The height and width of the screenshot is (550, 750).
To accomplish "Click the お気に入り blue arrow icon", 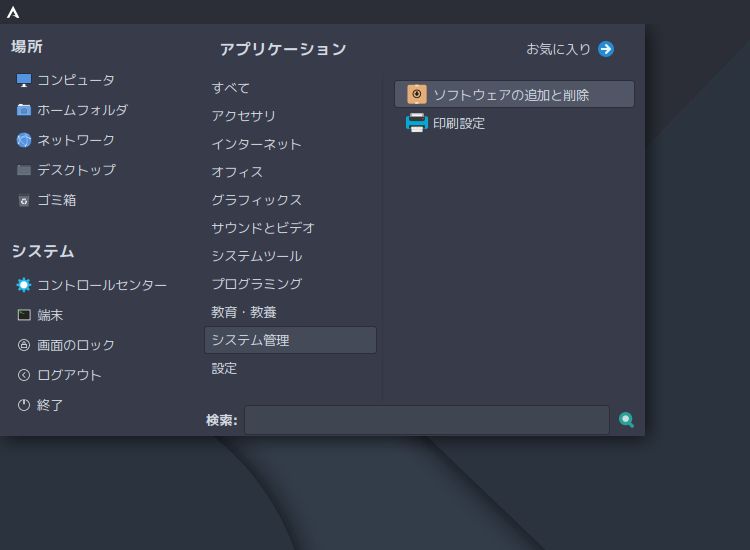I will pos(606,49).
